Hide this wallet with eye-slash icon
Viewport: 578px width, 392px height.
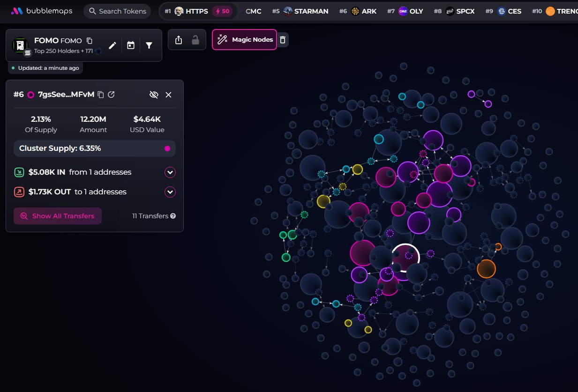coord(154,95)
